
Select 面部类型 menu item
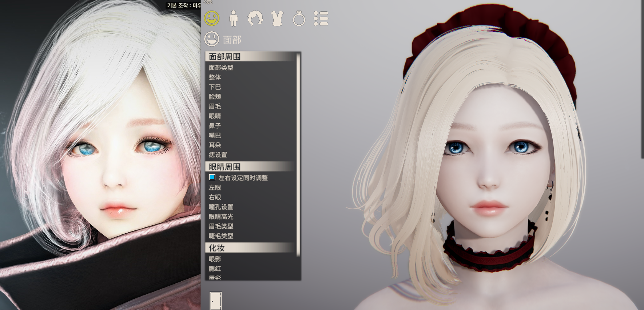[x=221, y=68]
